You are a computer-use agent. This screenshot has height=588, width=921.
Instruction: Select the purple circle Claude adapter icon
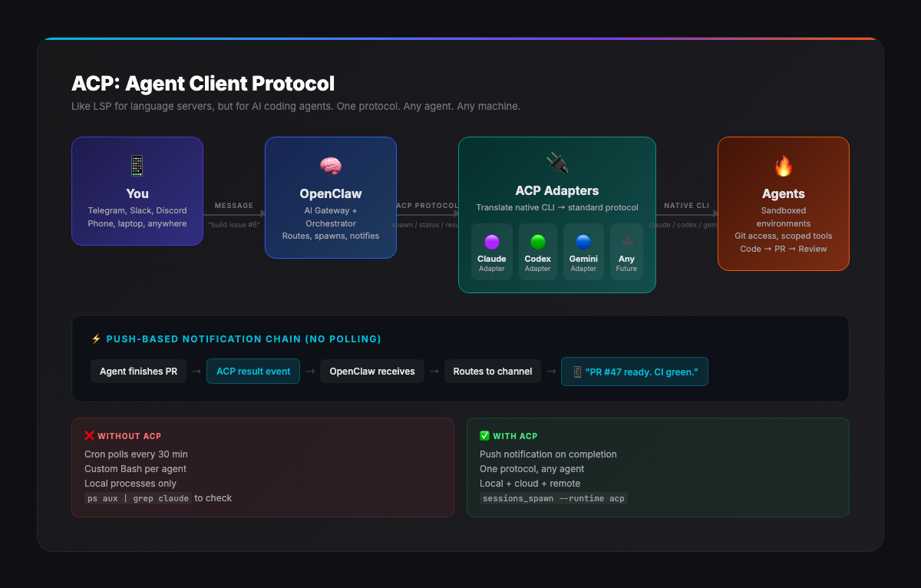[x=492, y=242]
